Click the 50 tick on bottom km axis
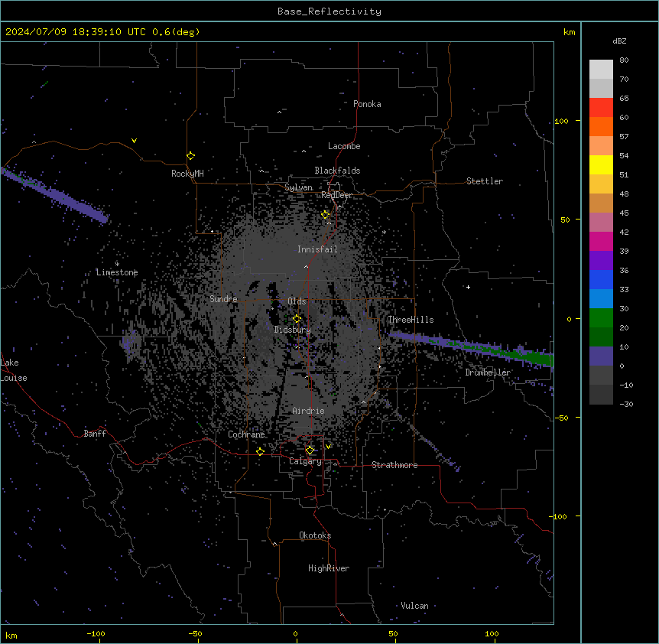 coord(393,633)
